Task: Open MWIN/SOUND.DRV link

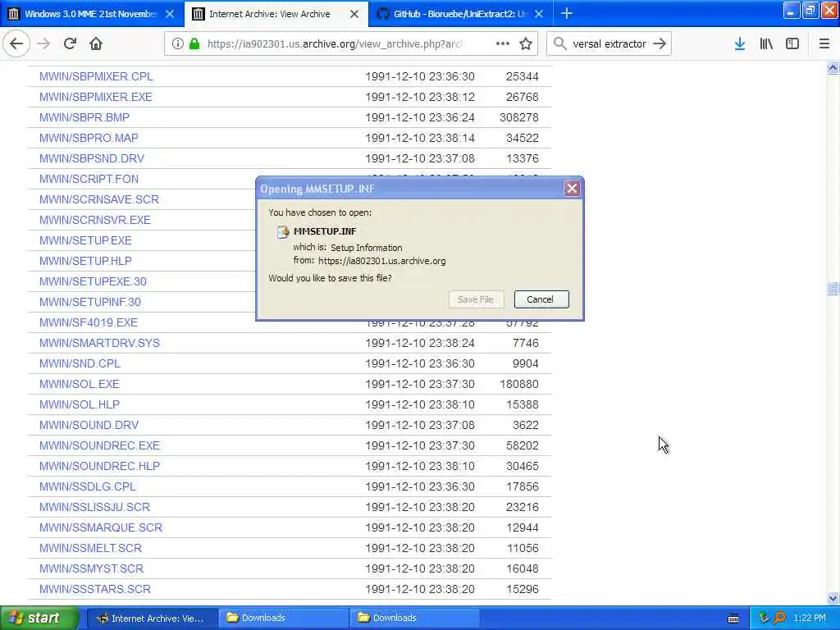Action: tap(89, 425)
